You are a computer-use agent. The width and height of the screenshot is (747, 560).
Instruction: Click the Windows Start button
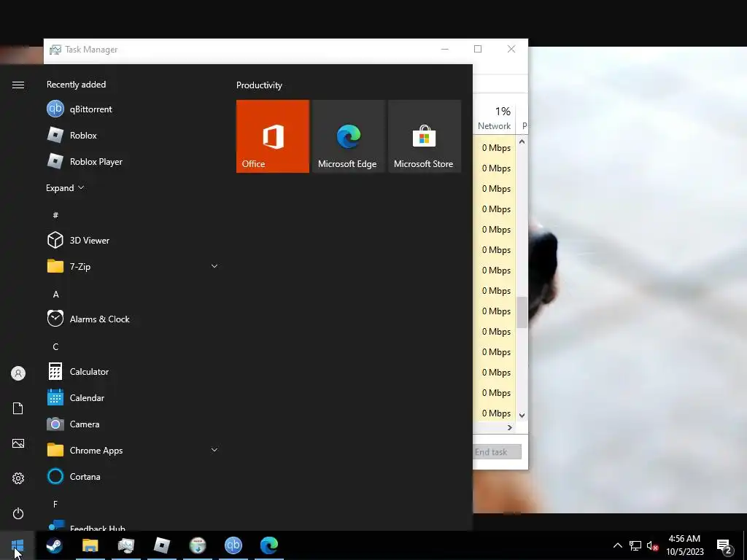18,545
